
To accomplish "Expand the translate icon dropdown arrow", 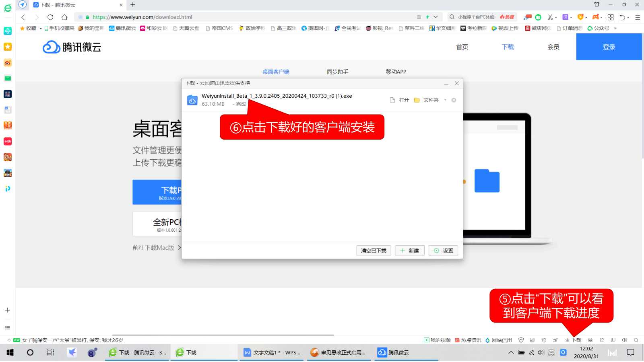I will [x=571, y=17].
